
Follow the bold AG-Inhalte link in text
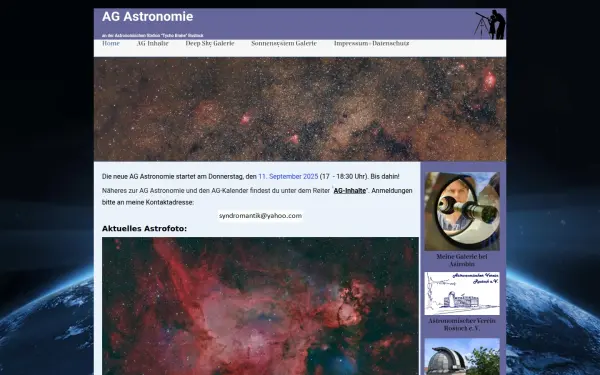[x=350, y=191]
